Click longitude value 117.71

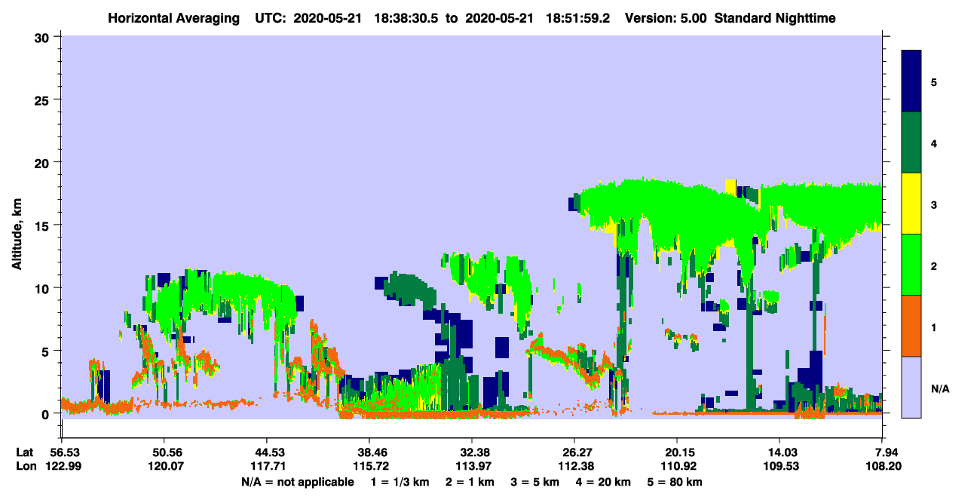[x=266, y=465]
